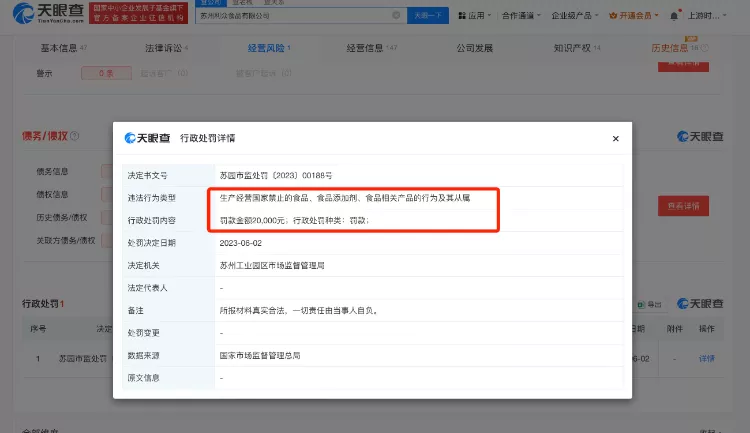This screenshot has height=433, width=750.
Task: Click the 关联方债务/债权 label
Action: coord(66,240)
